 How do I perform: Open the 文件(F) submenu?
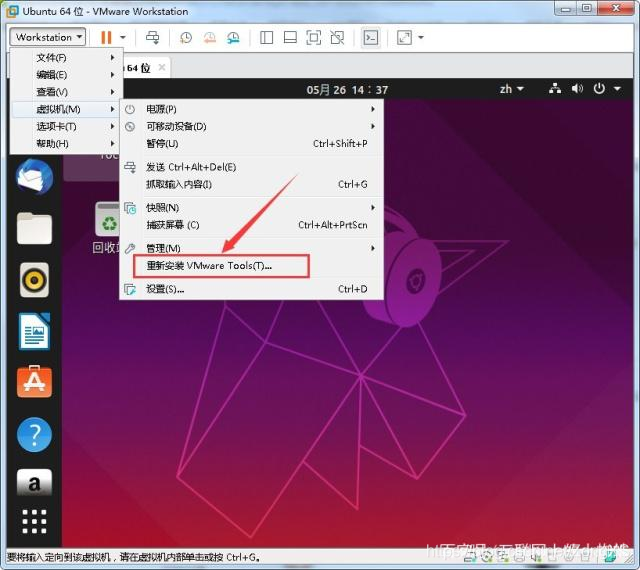pyautogui.click(x=67, y=58)
